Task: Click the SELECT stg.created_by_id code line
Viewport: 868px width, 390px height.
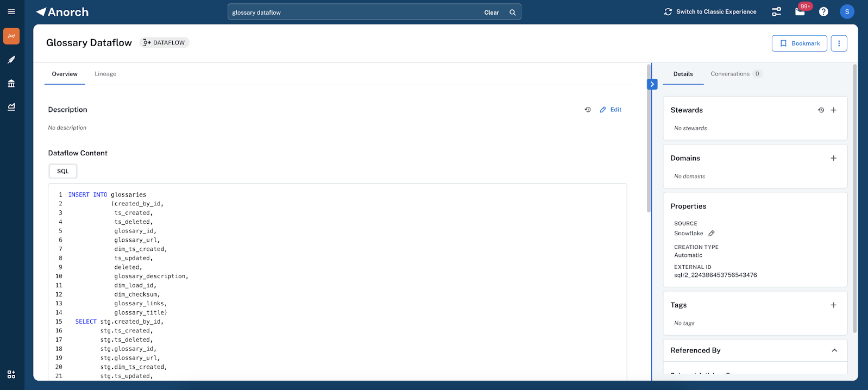Action: pos(119,322)
